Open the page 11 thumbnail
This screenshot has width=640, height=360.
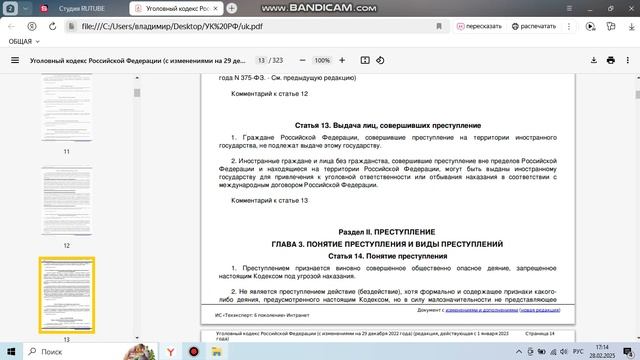click(67, 107)
